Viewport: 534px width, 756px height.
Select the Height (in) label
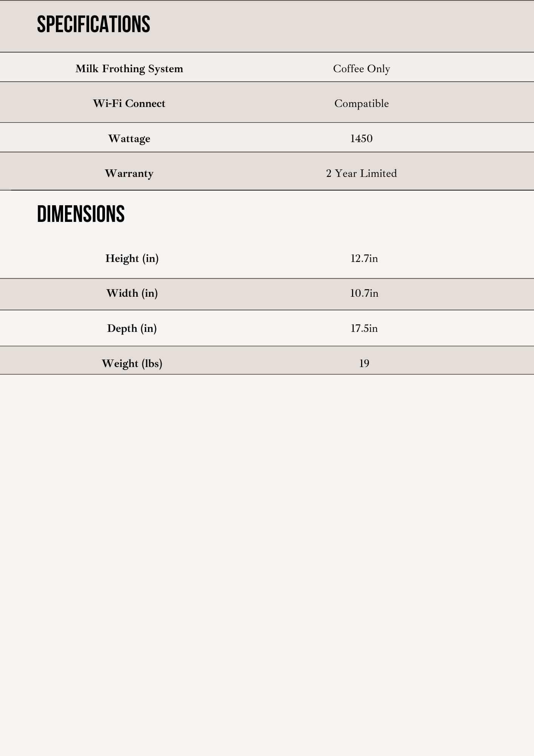pyautogui.click(x=132, y=259)
